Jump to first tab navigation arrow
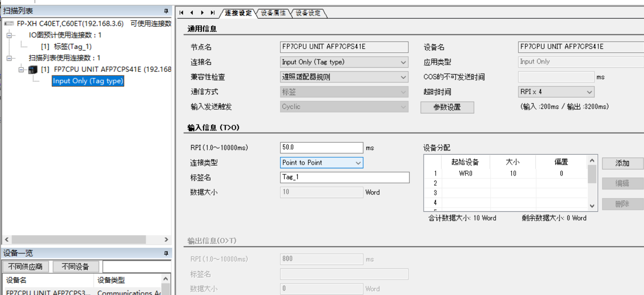Screen dimensions: 644x295 point(181,13)
